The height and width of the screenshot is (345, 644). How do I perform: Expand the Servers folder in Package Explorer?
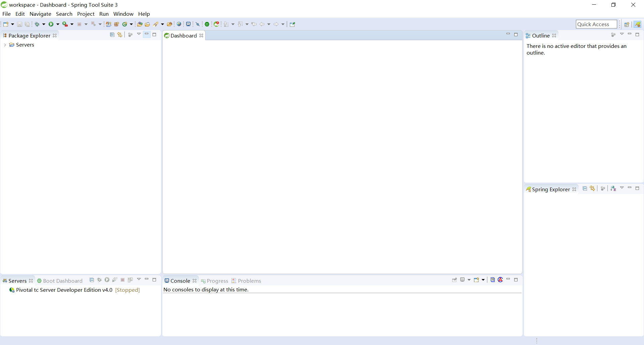(5, 45)
